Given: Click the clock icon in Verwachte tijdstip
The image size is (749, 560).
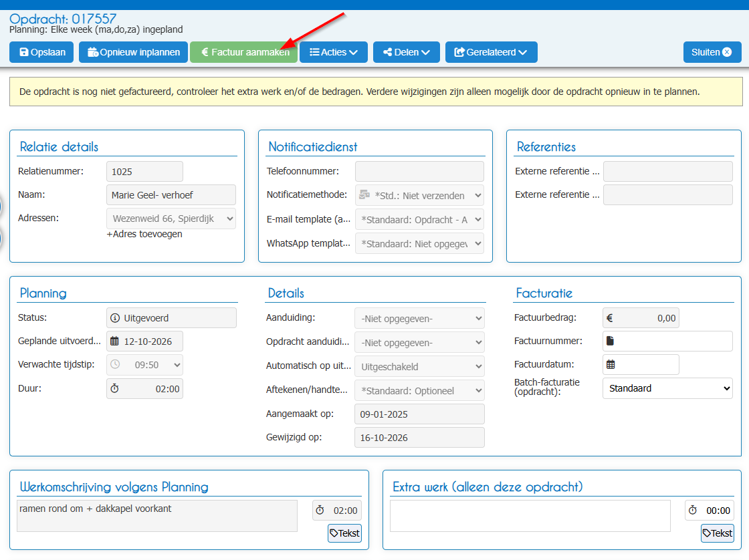Looking at the screenshot, I should pyautogui.click(x=115, y=365).
